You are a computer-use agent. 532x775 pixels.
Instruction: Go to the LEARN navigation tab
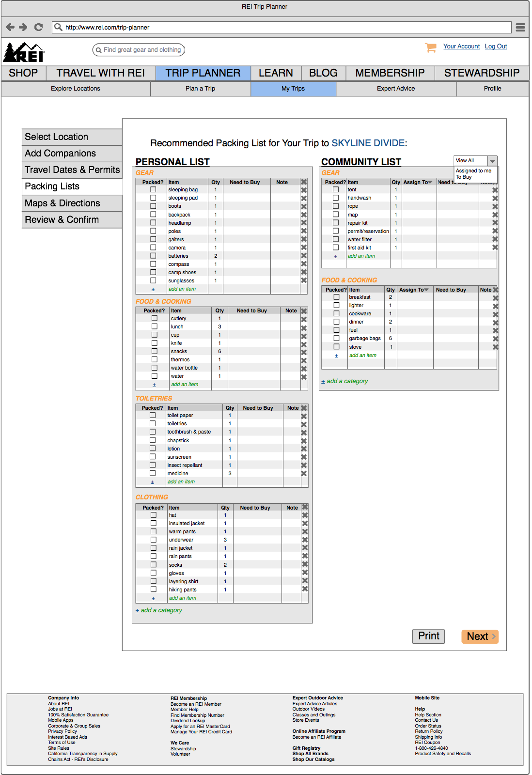click(x=276, y=73)
